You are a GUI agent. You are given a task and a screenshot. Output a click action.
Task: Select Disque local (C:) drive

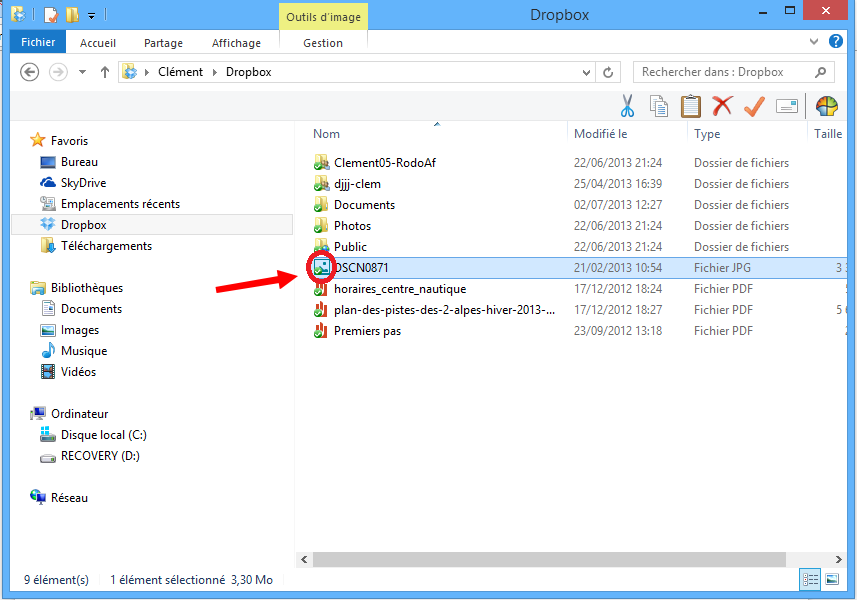click(x=104, y=435)
